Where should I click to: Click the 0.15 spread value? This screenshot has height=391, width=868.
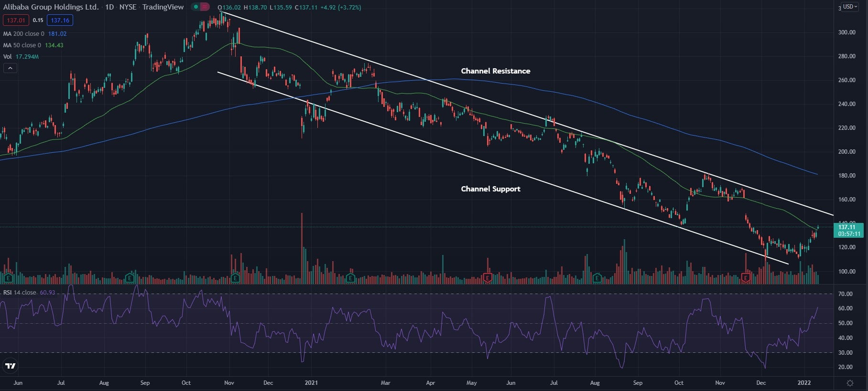[x=38, y=20]
